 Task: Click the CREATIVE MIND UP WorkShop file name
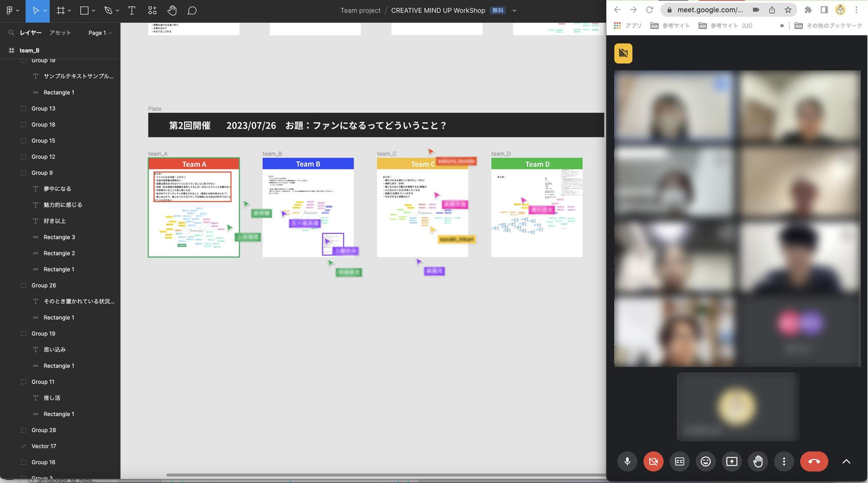(438, 10)
